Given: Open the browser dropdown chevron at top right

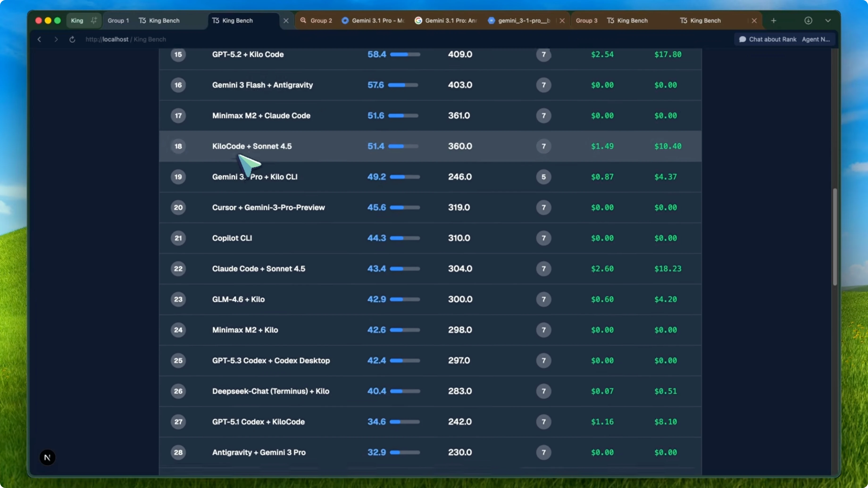Looking at the screenshot, I should pyautogui.click(x=829, y=20).
